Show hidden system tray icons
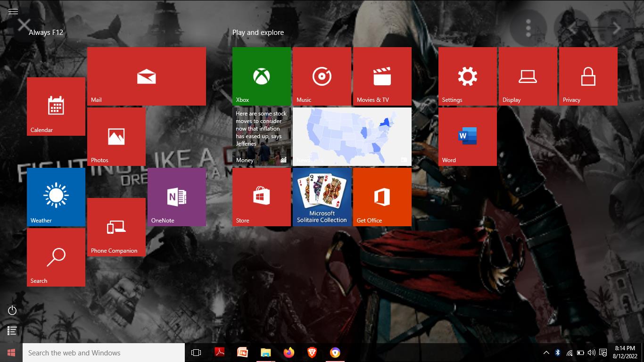644x362 pixels. 546,353
